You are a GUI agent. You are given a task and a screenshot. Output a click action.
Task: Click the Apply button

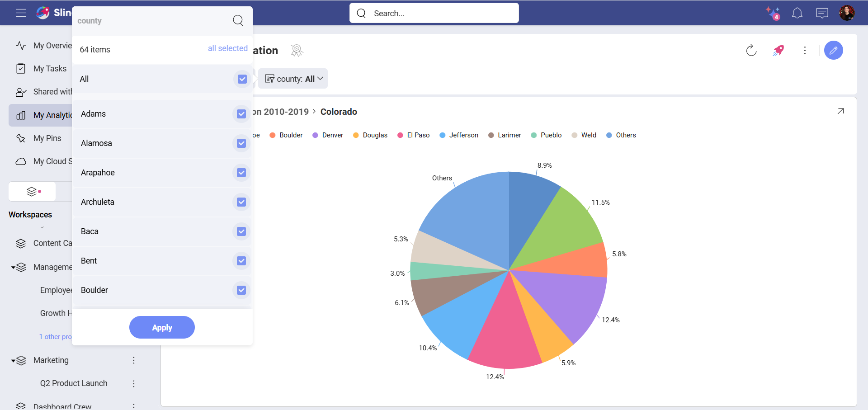pos(162,327)
